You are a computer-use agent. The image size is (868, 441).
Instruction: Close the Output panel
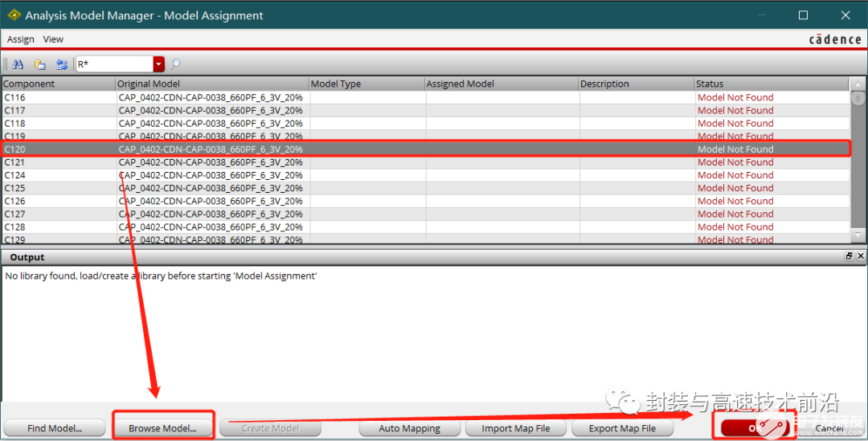pyautogui.click(x=860, y=256)
